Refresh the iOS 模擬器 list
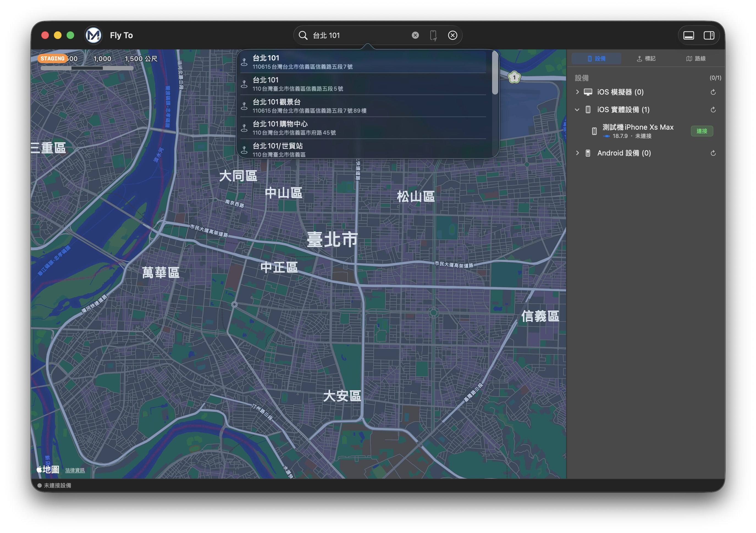Viewport: 756px width, 533px height. (x=713, y=92)
